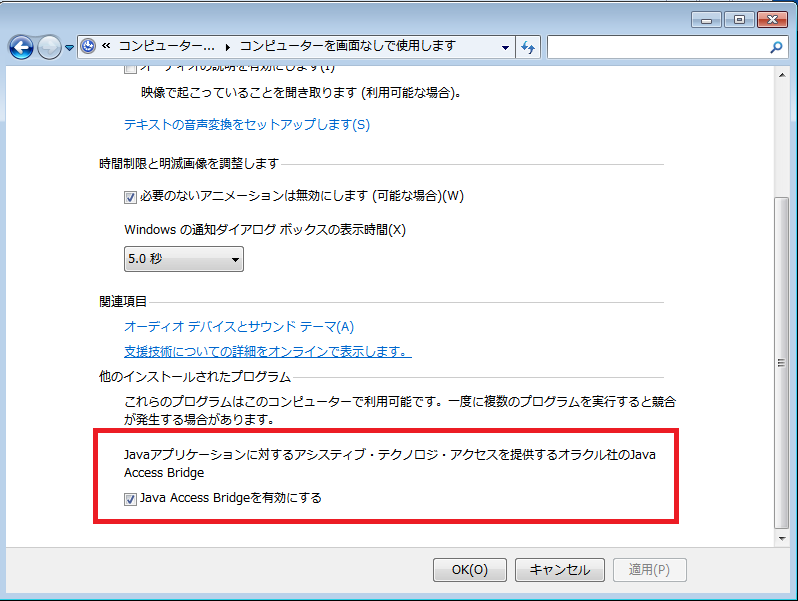798x601 pixels.
Task: Click the Ease of Access icon in address bar
Action: point(89,46)
